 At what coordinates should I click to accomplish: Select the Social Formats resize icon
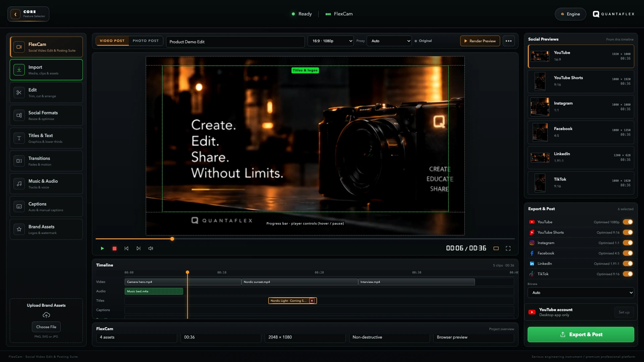[x=19, y=115]
